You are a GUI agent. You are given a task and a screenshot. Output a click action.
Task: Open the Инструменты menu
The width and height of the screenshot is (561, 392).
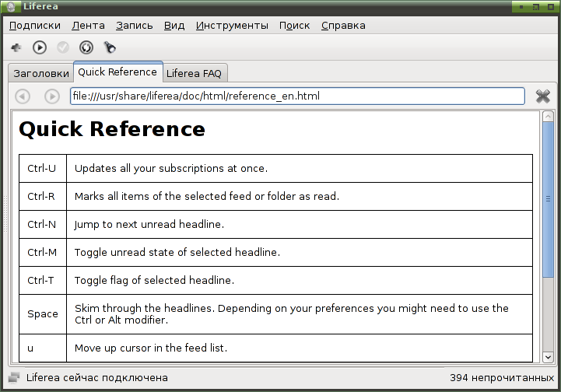(232, 26)
